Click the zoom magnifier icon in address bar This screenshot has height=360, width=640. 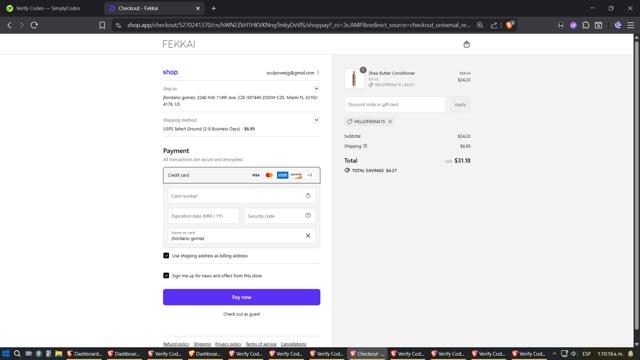tap(480, 25)
